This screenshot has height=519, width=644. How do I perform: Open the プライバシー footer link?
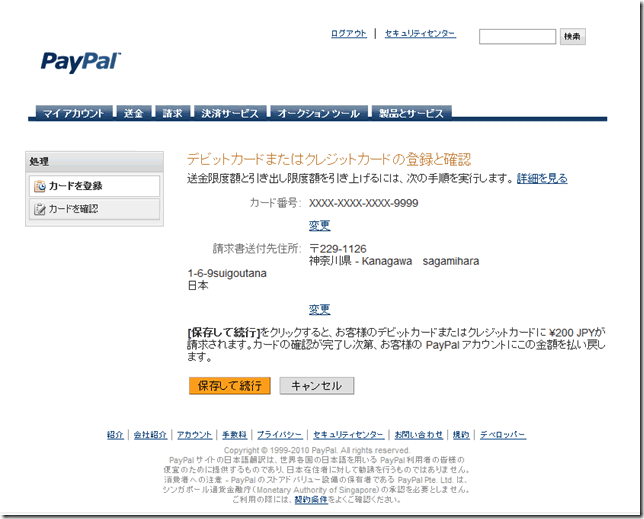click(x=280, y=435)
